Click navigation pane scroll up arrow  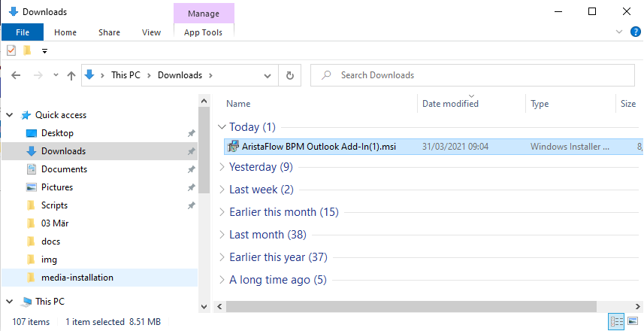coord(204,100)
